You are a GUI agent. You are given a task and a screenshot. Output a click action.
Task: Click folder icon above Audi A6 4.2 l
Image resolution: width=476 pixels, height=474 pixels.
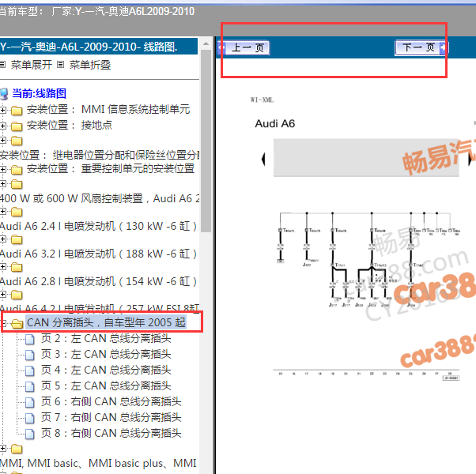tap(17, 295)
